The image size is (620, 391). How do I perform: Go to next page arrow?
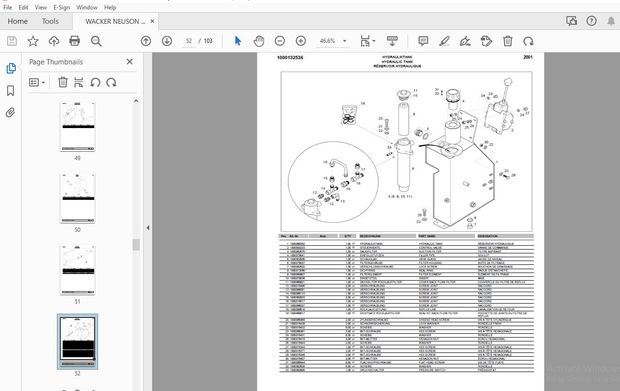(x=167, y=41)
